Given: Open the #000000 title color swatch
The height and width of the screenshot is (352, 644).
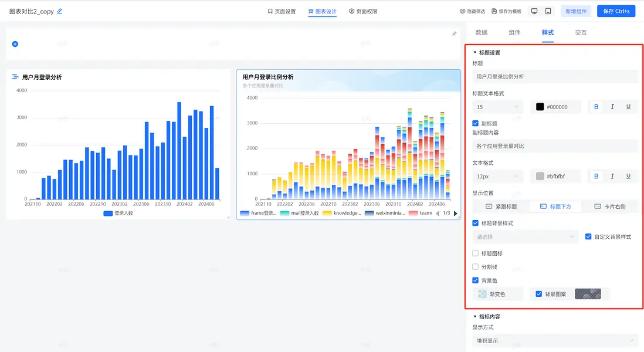Looking at the screenshot, I should [x=540, y=107].
